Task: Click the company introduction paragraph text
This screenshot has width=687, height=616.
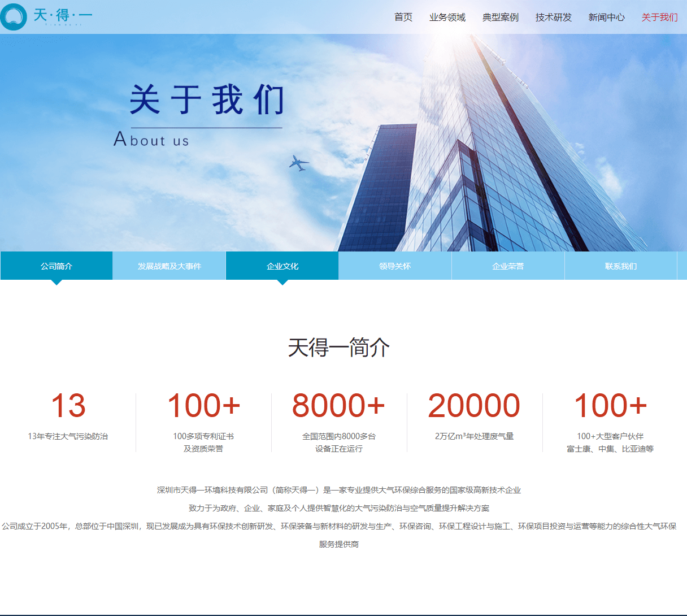Action: point(340,516)
